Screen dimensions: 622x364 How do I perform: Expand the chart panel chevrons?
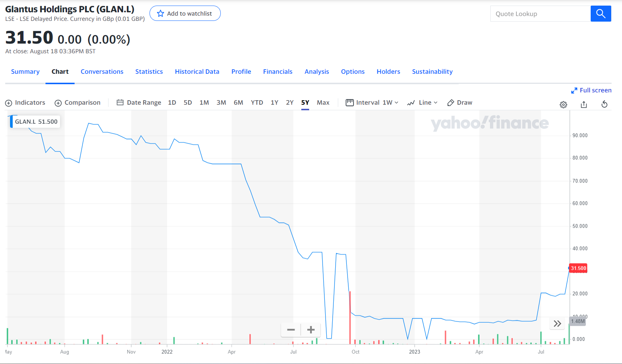coord(557,324)
